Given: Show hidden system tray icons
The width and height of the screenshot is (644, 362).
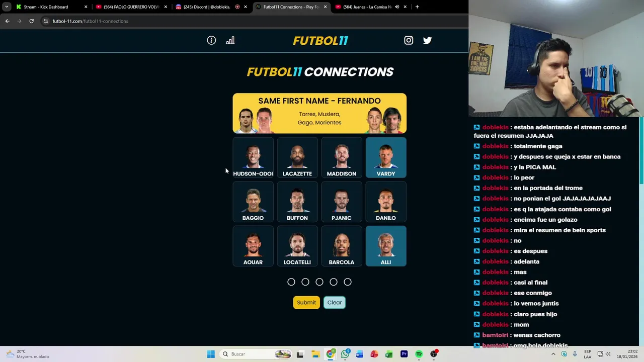Looking at the screenshot, I should [553, 354].
